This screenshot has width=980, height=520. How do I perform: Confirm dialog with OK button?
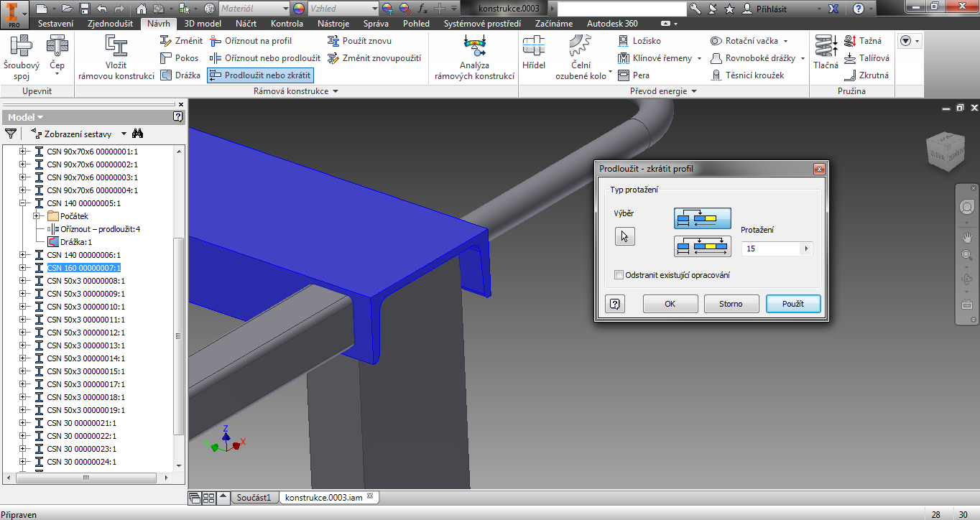670,304
